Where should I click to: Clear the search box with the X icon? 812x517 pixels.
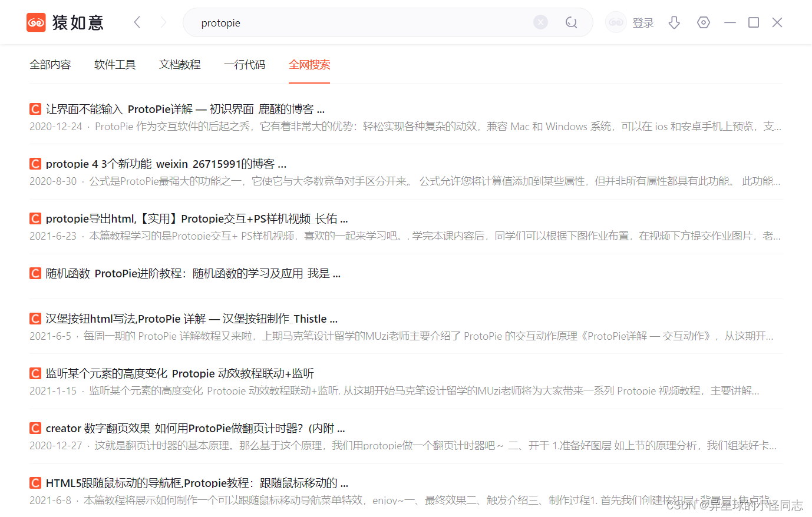tap(540, 22)
